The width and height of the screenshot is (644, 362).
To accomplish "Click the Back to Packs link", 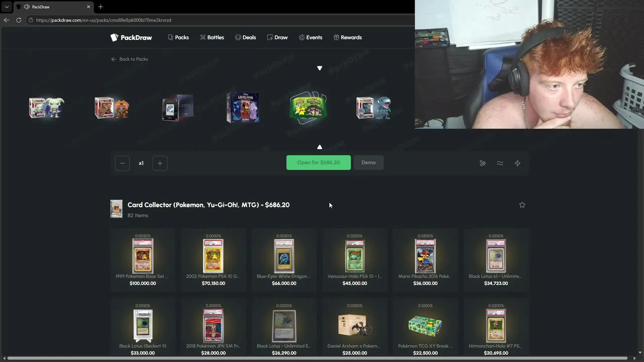I will tap(130, 59).
